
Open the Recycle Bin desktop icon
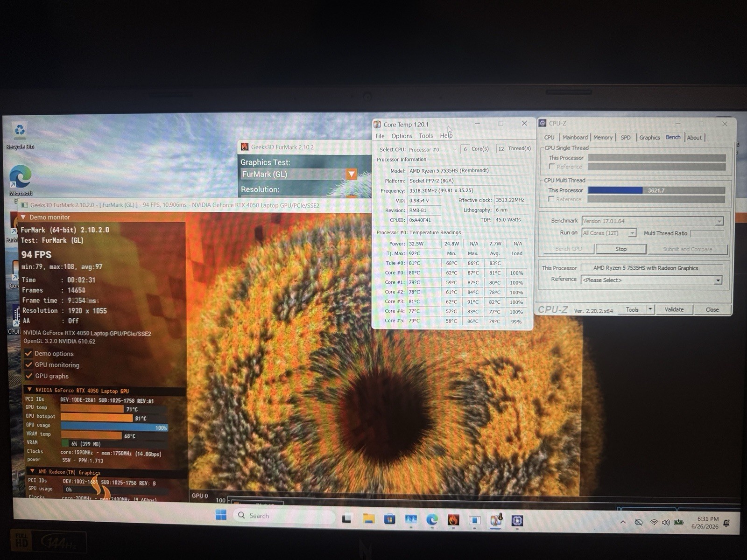click(20, 135)
